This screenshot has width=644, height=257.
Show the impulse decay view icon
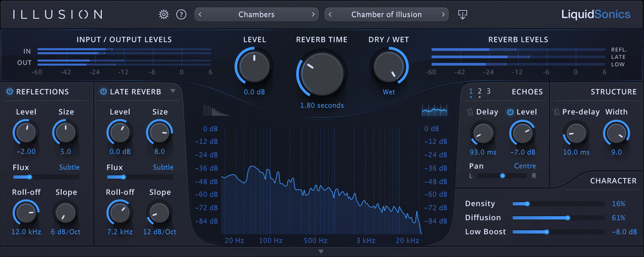(x=215, y=110)
